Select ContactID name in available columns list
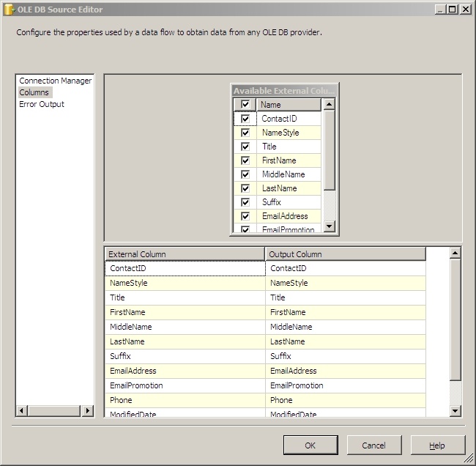The image size is (476, 466). (x=289, y=119)
